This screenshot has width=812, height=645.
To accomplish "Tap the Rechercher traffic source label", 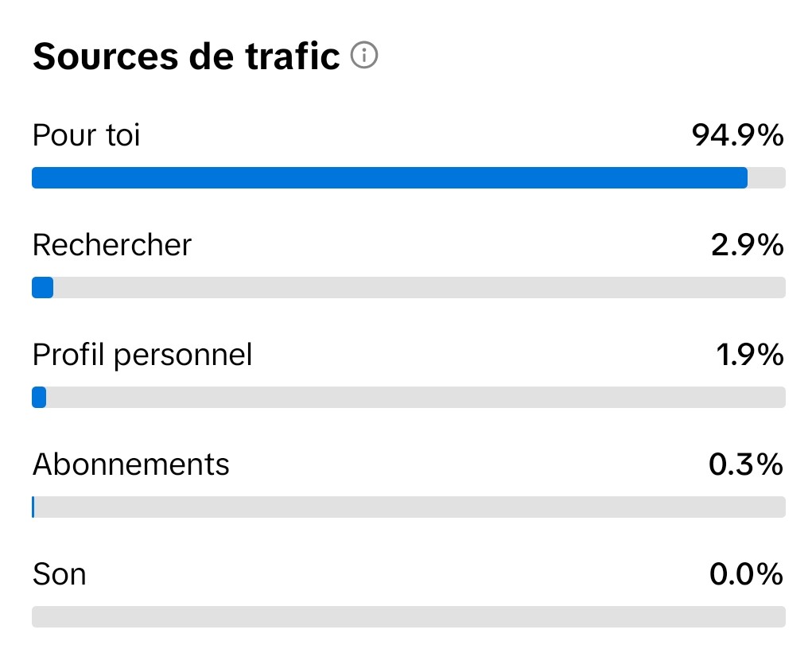I will click(x=112, y=245).
